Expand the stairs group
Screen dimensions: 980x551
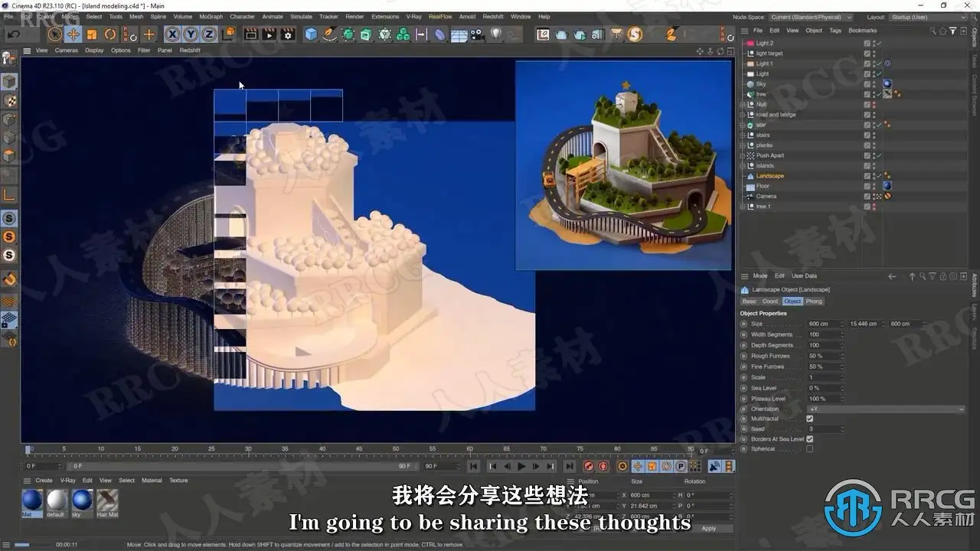click(x=743, y=135)
